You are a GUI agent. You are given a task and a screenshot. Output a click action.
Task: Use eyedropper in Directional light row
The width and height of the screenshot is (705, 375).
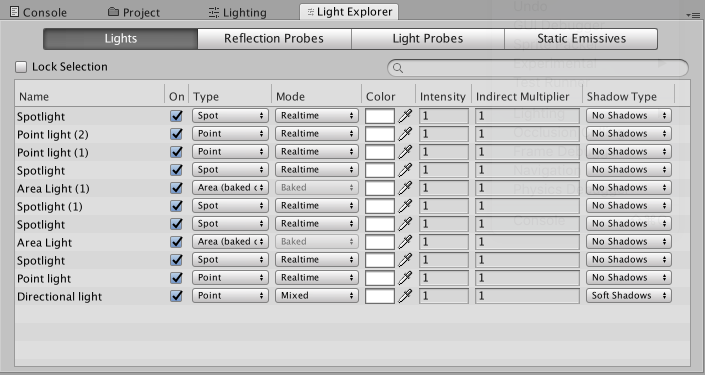point(405,295)
